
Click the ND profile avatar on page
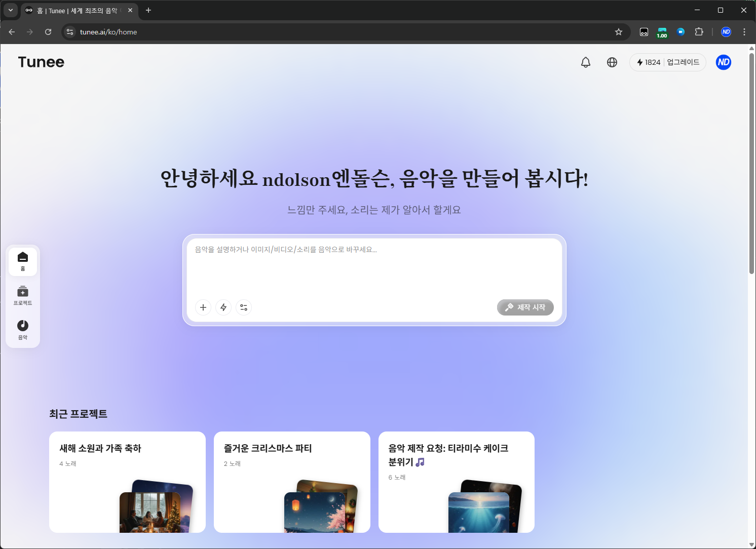tap(724, 62)
